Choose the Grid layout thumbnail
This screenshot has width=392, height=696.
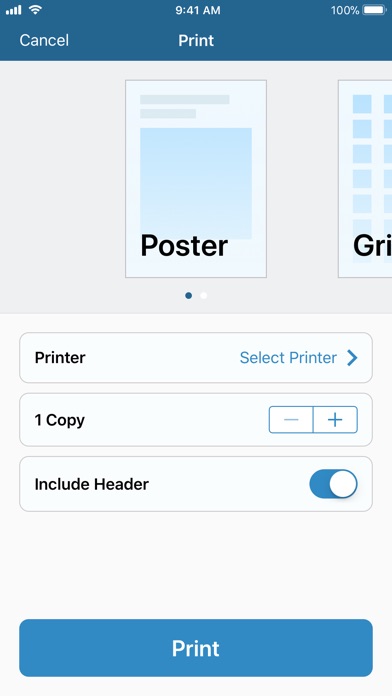[x=365, y=179]
